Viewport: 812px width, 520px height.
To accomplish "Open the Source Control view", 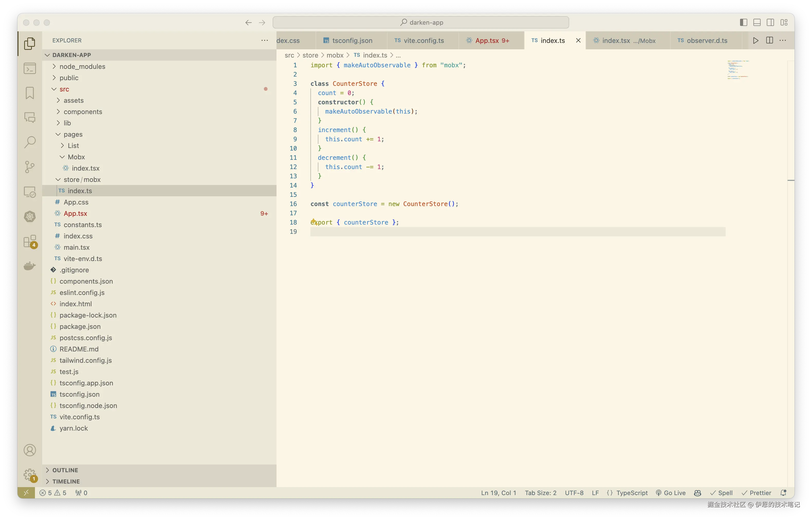I will [30, 167].
